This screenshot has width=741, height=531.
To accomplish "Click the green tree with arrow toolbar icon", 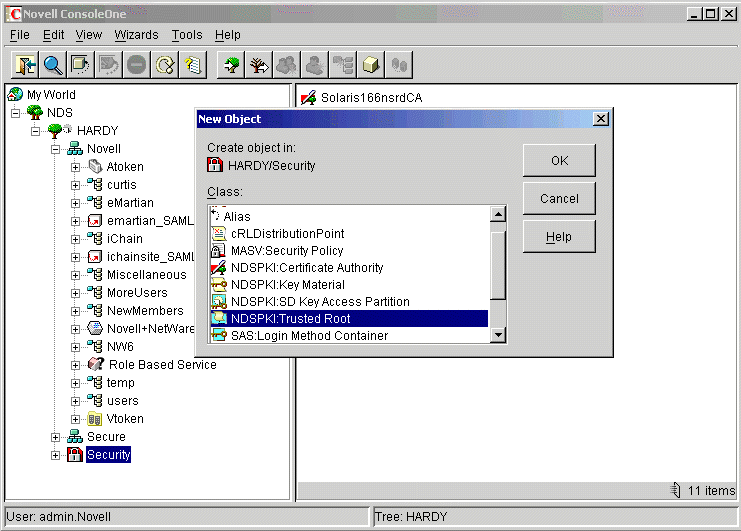I will [231, 65].
